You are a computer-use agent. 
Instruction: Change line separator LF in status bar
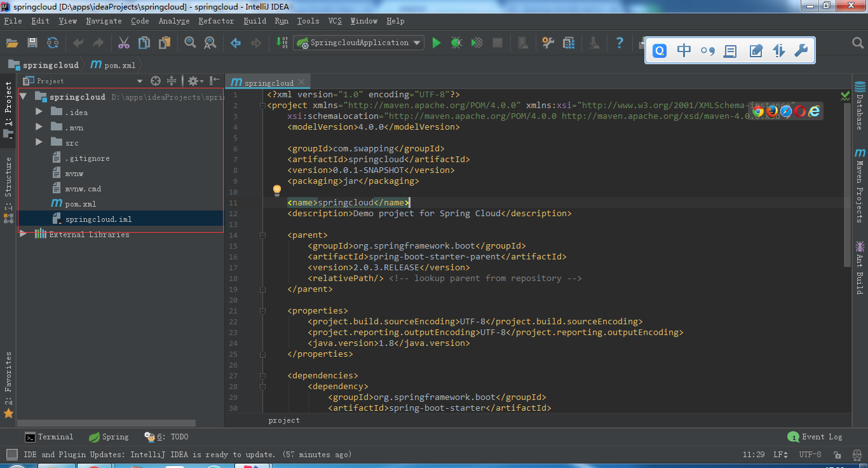781,455
